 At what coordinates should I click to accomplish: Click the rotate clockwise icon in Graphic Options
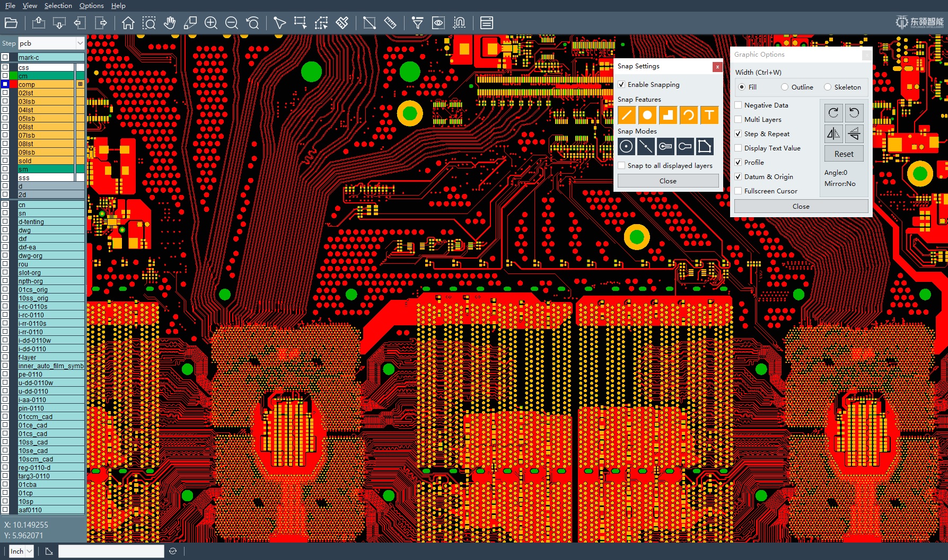point(833,112)
